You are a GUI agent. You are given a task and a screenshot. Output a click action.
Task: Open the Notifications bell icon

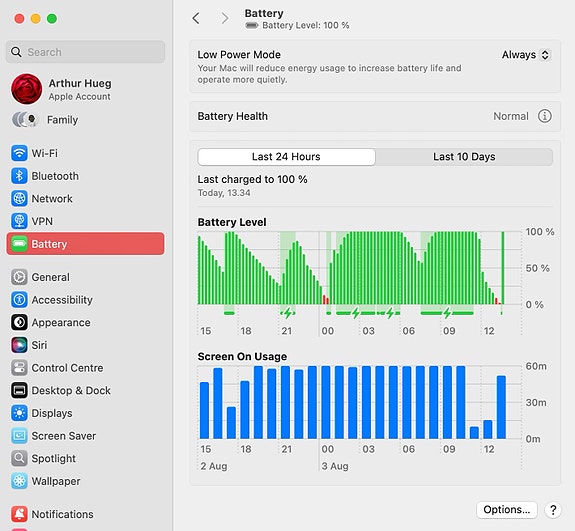(19, 514)
